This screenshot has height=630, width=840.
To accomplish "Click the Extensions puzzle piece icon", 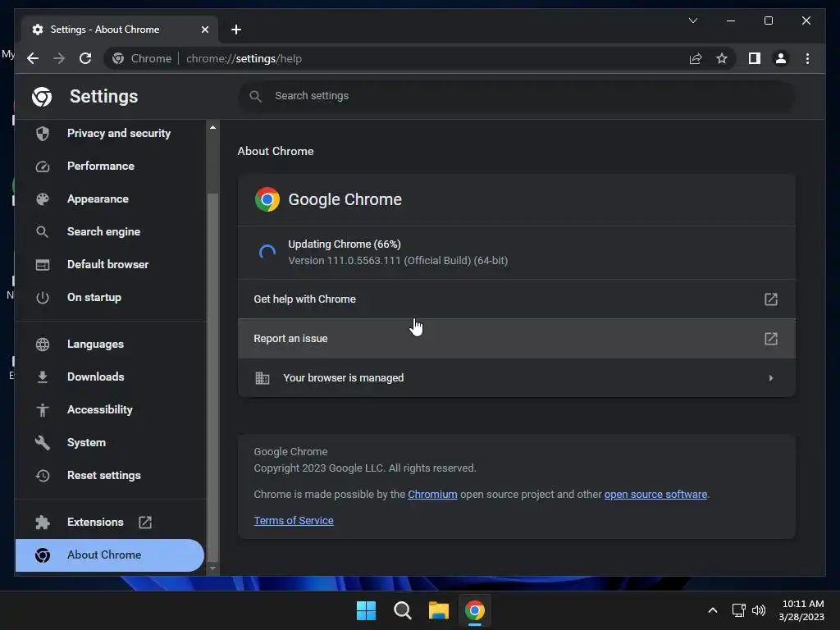I will [43, 523].
